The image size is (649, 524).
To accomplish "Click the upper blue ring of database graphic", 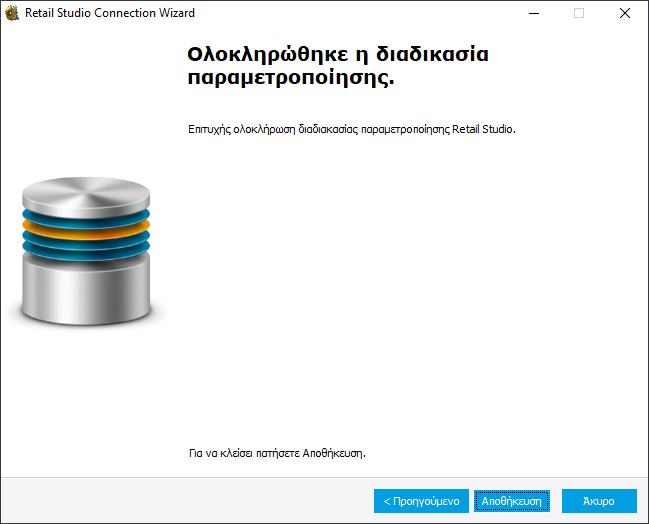I will coord(85,215).
